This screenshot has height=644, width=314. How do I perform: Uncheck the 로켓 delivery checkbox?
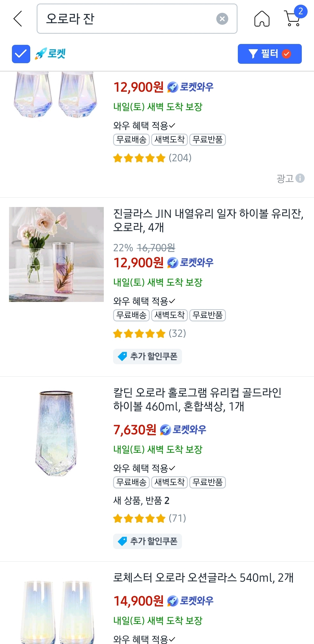[x=21, y=54]
